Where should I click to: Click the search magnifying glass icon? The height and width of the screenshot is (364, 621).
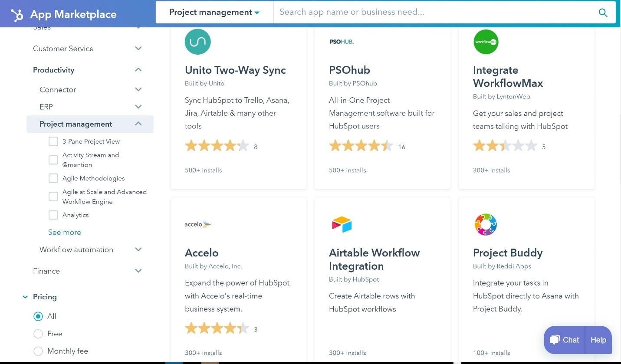tap(603, 13)
